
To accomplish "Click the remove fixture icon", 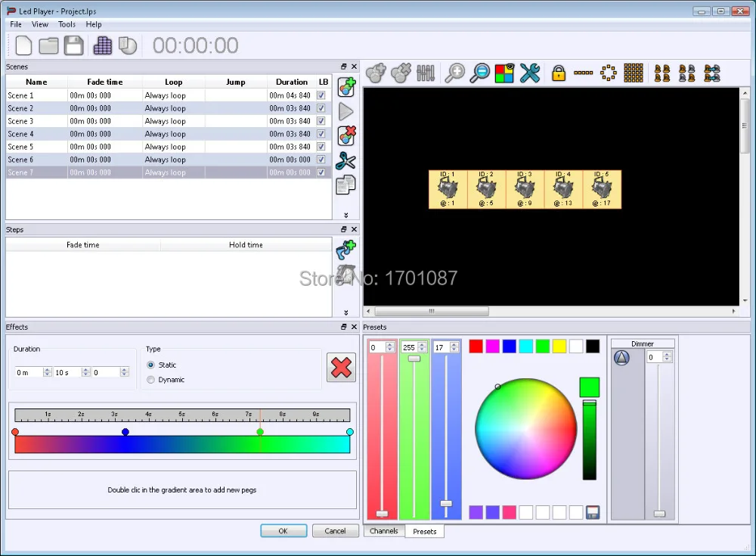I will (401, 73).
